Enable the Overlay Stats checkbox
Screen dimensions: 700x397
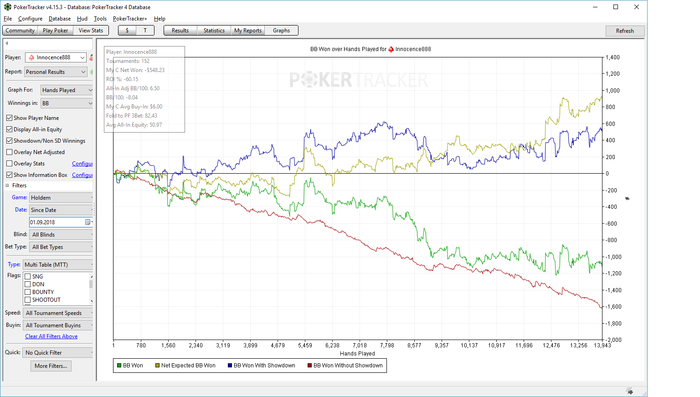[x=9, y=163]
